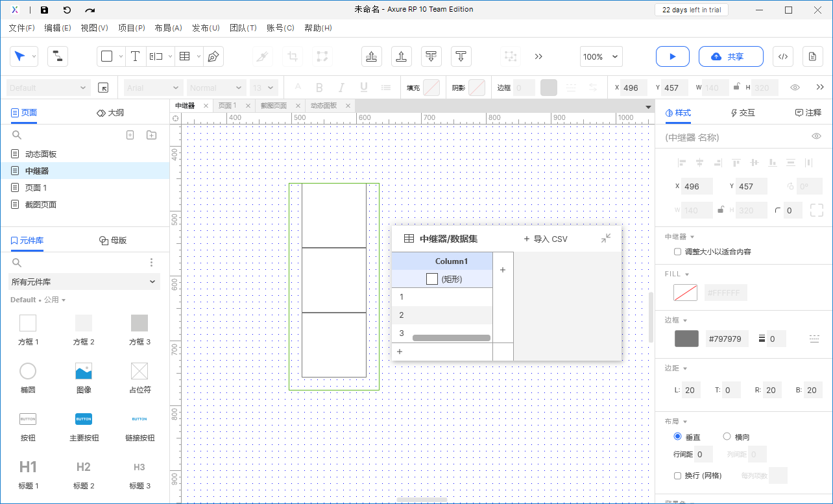This screenshot has height=504, width=833.
Task: Open the specification document icon
Action: tap(813, 56)
